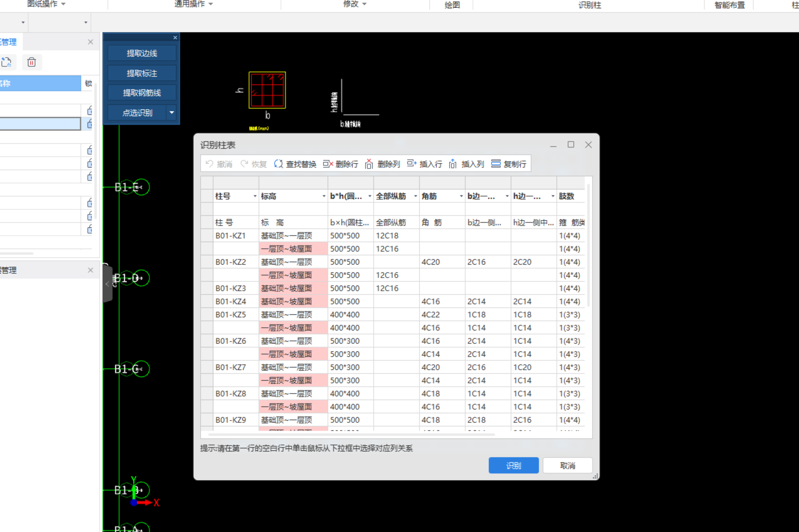Click the 2C20 cell in B01-KZ2 row
Viewport: 799px width, 532px height.
pos(534,262)
